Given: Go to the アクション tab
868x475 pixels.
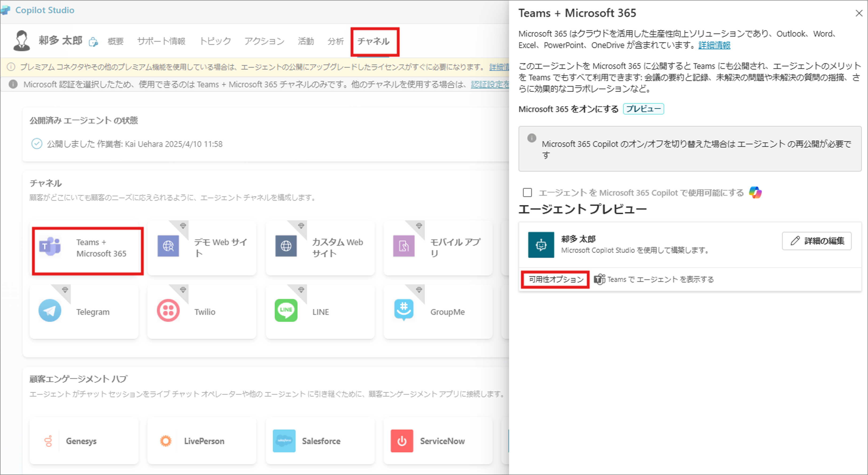Looking at the screenshot, I should (264, 41).
